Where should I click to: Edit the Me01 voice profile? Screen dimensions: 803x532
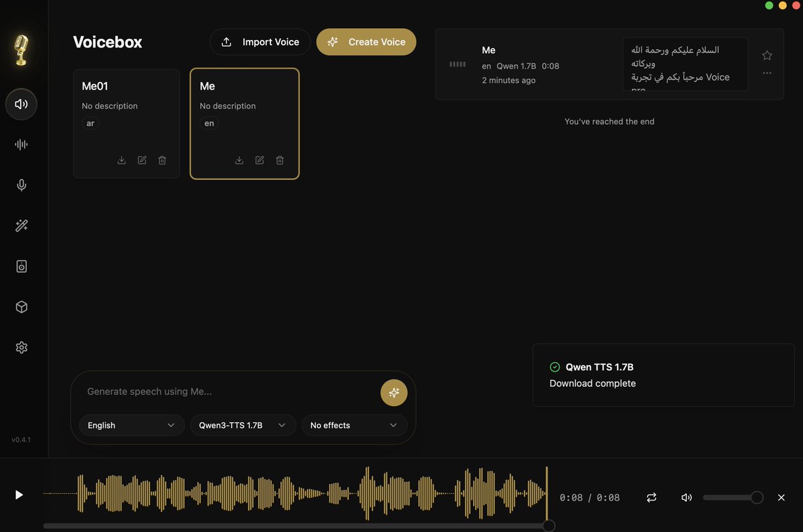tap(142, 160)
